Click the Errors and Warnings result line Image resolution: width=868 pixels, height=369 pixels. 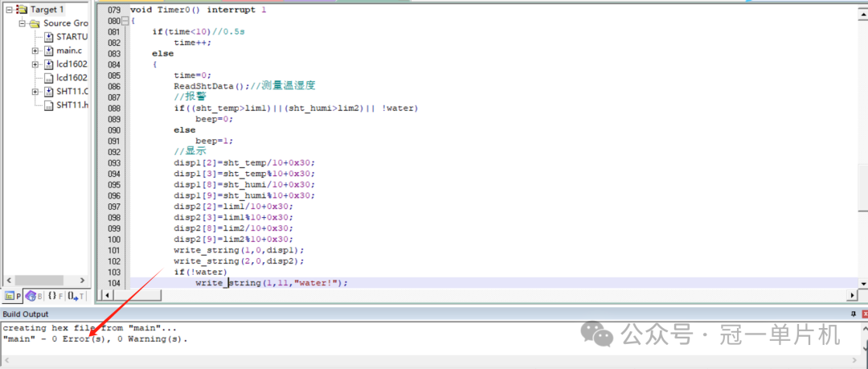tap(95, 338)
